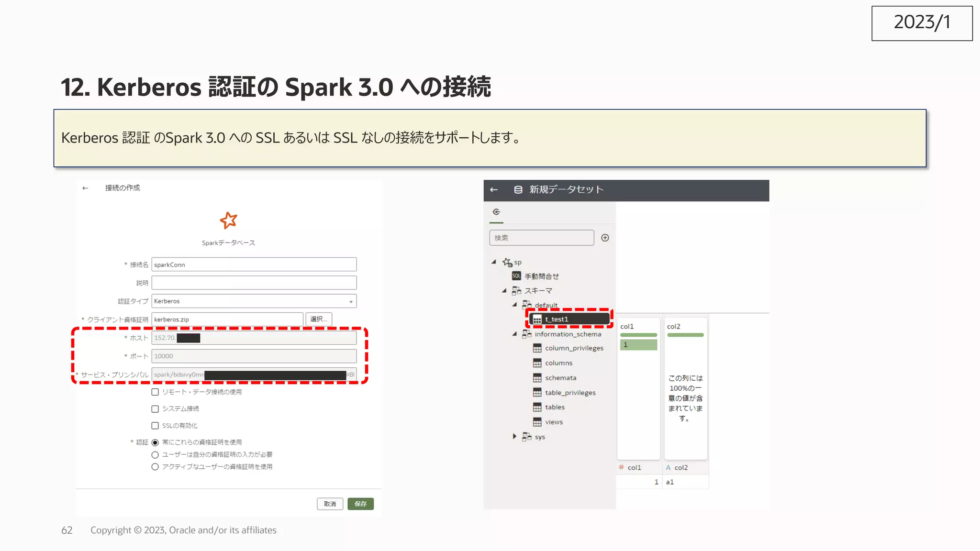Screen dimensions: 980x551
Task: Open the connections tab icon
Action: (496, 212)
